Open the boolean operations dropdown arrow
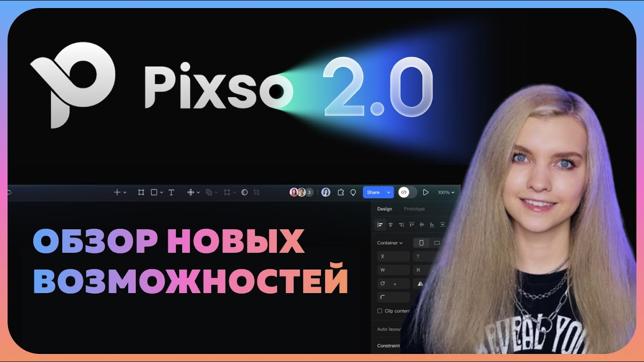This screenshot has height=362, width=644. coord(216,193)
